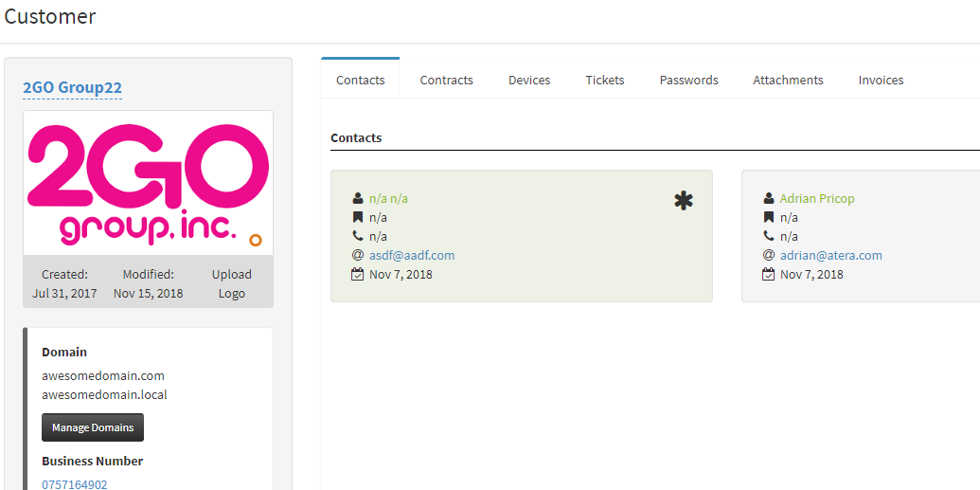Viewport: 980px width, 490px height.
Task: Click the @ icon beside asdf@aadf.com
Action: click(358, 255)
